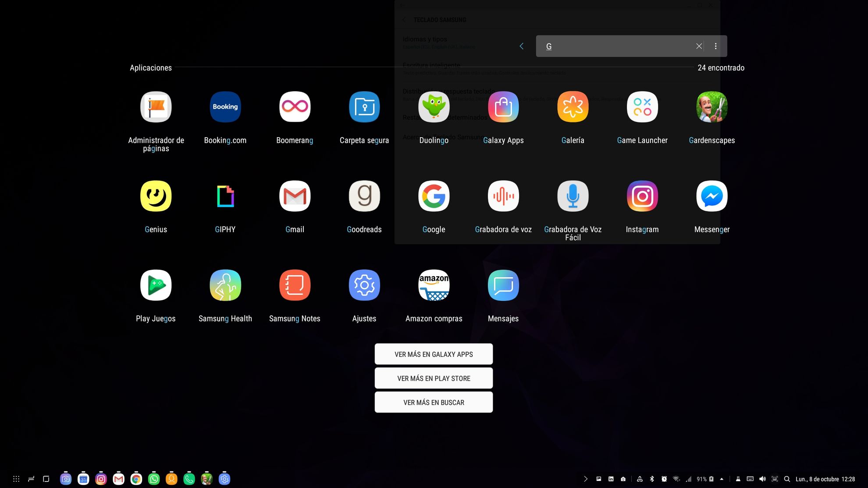Open WhatsApp from the taskbar
Viewport: 868px width, 488px height.
154,479
